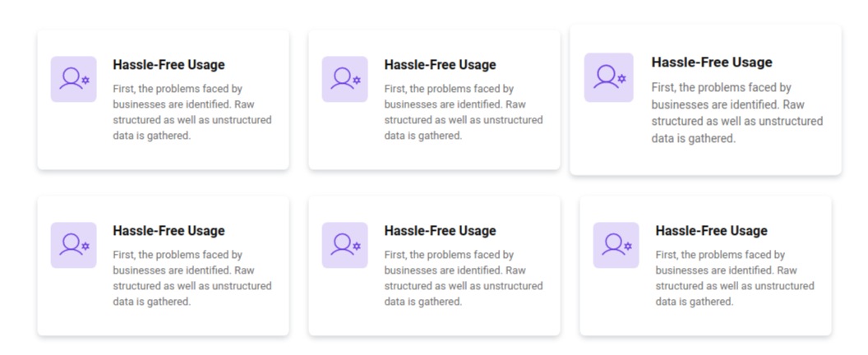Open the Hassle-Free Usage heading in top-left card

coord(169,65)
